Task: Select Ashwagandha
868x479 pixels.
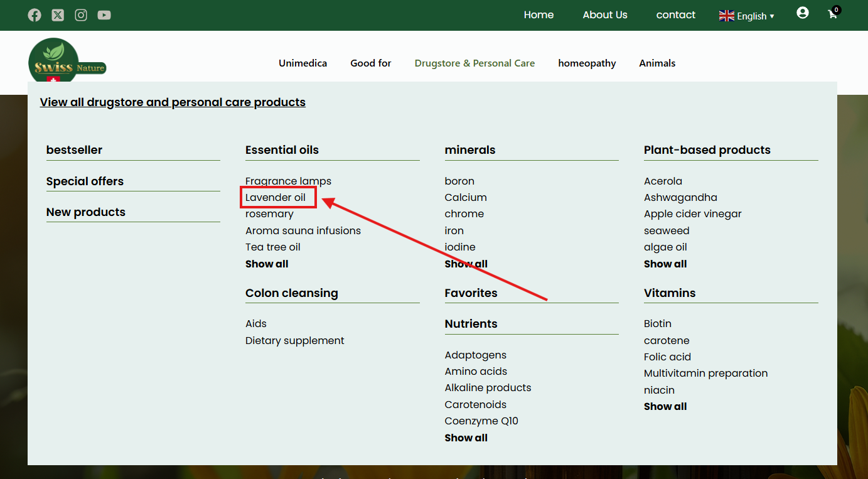Action: pos(680,197)
